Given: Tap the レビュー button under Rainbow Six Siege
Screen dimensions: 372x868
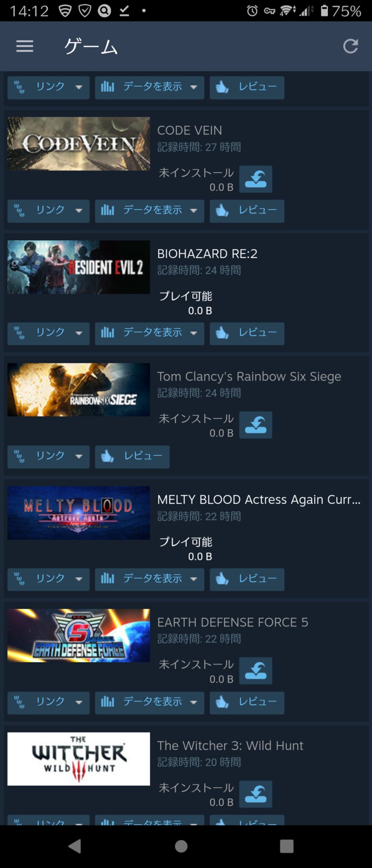Looking at the screenshot, I should coord(132,457).
